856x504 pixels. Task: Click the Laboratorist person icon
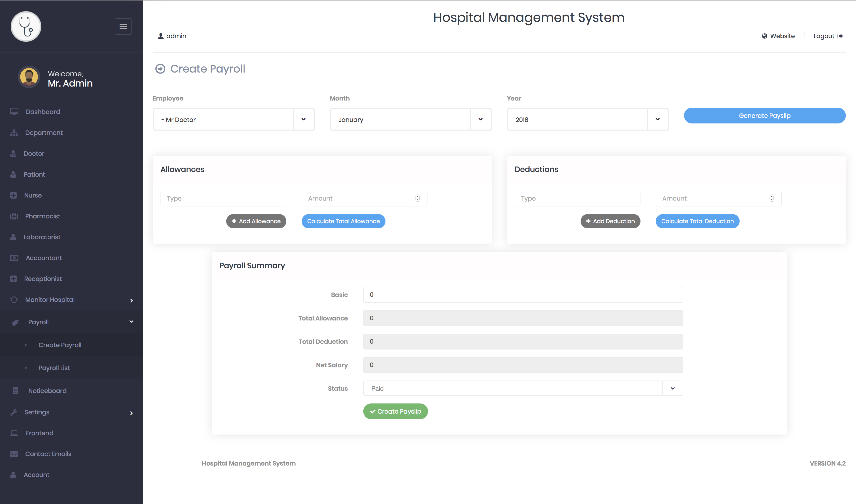(x=13, y=237)
